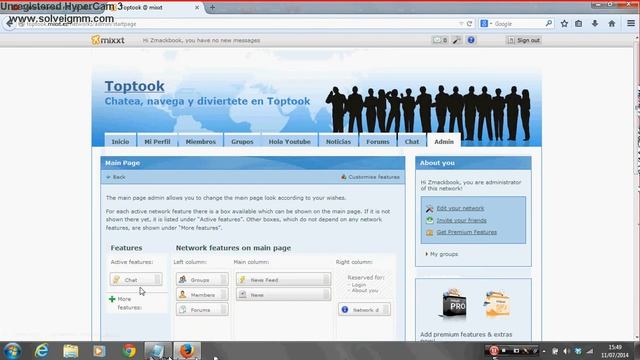
Task: Click the orange extras box image
Action: pos(496,304)
